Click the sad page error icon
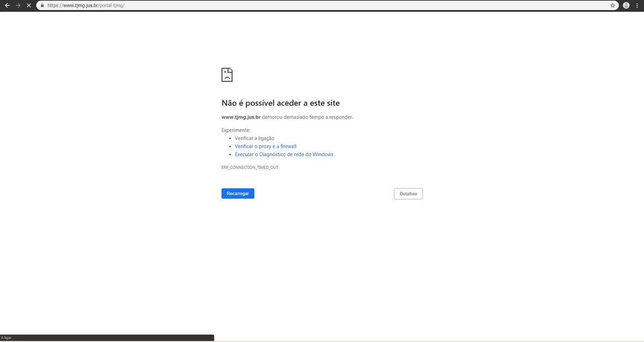The height and width of the screenshot is (342, 644). [x=227, y=75]
